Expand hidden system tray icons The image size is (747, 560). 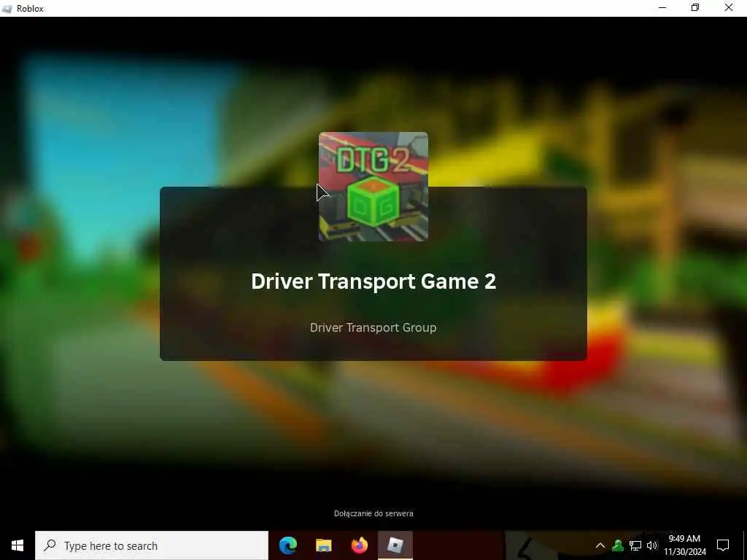(x=600, y=545)
